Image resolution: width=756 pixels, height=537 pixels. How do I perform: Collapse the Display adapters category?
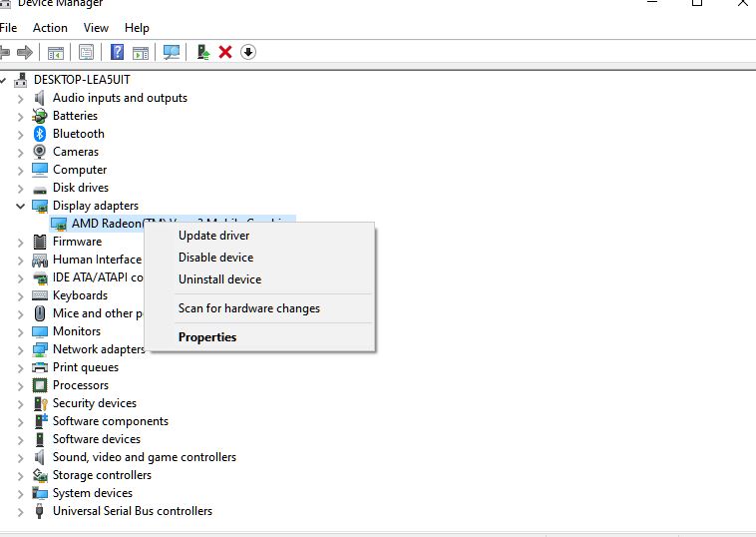coord(21,206)
